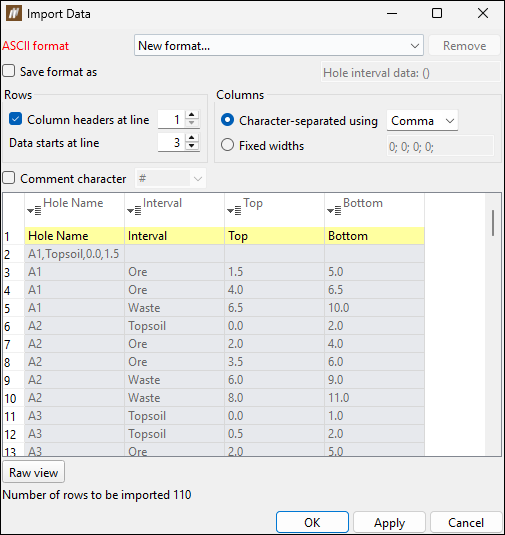Confirm import with OK button

tap(312, 522)
